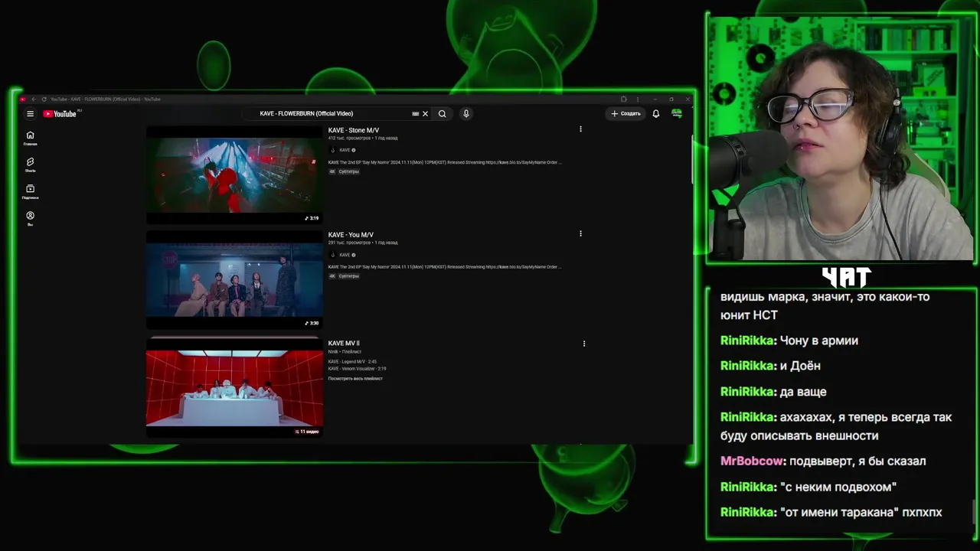Screen dimensions: 980x551
Task: Click '412 тыс. просмотров' under Stone M/V
Action: pos(349,139)
